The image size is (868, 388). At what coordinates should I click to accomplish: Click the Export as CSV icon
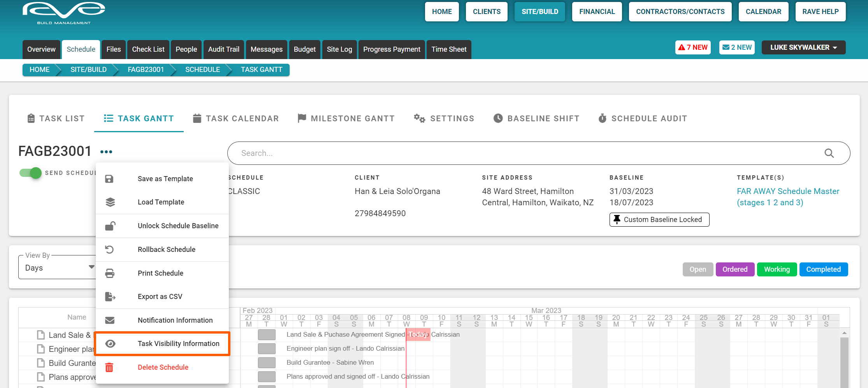[110, 297]
